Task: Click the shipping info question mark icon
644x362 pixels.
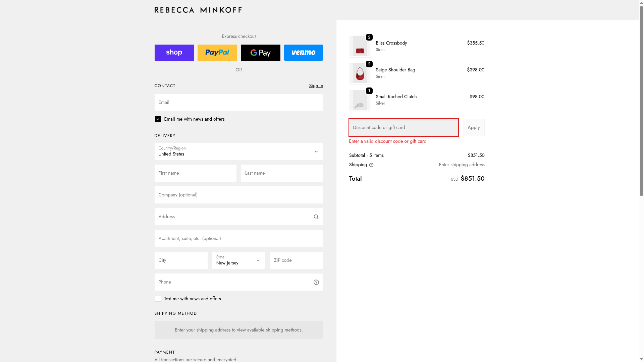Action: [x=371, y=165]
